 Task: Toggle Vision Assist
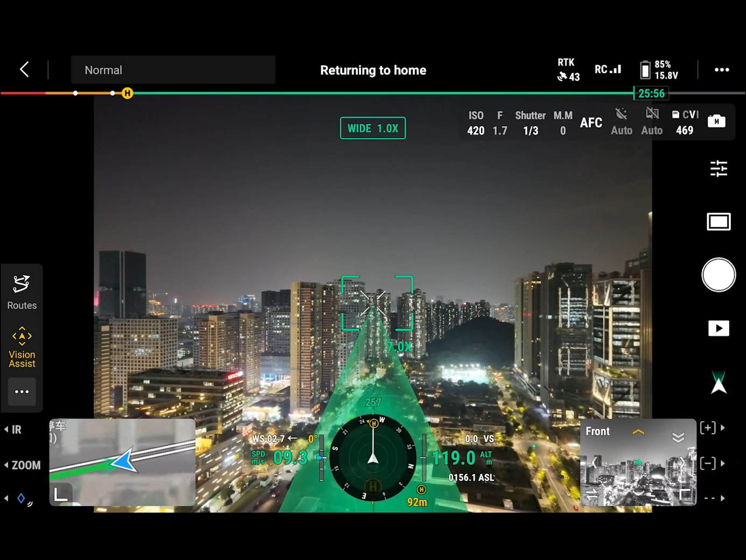pyautogui.click(x=22, y=347)
